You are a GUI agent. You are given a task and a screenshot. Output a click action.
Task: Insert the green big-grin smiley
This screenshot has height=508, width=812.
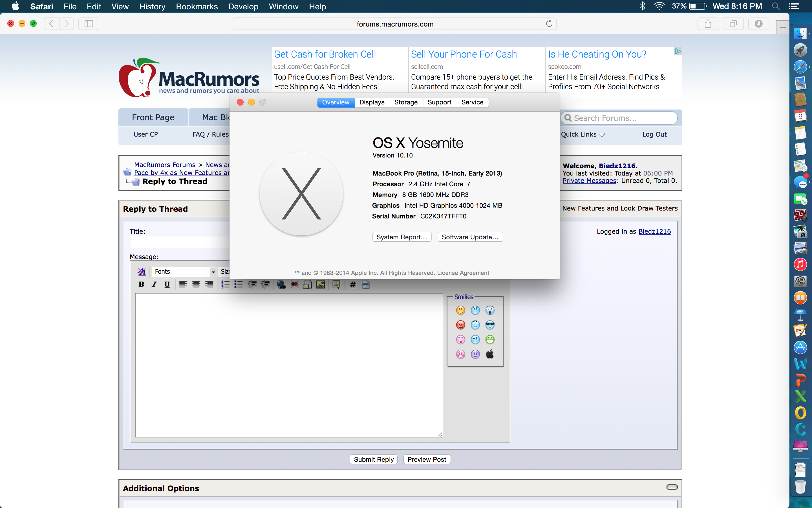coord(490,340)
